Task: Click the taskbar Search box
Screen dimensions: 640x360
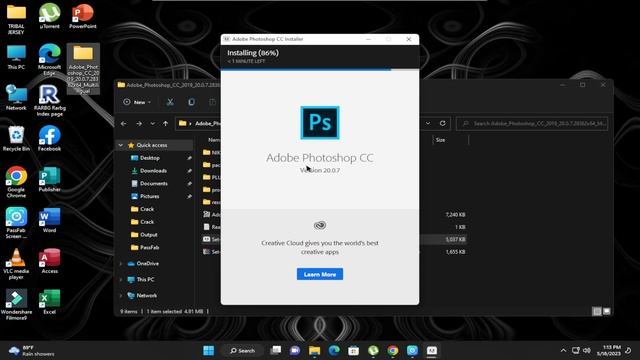Action: (242, 351)
